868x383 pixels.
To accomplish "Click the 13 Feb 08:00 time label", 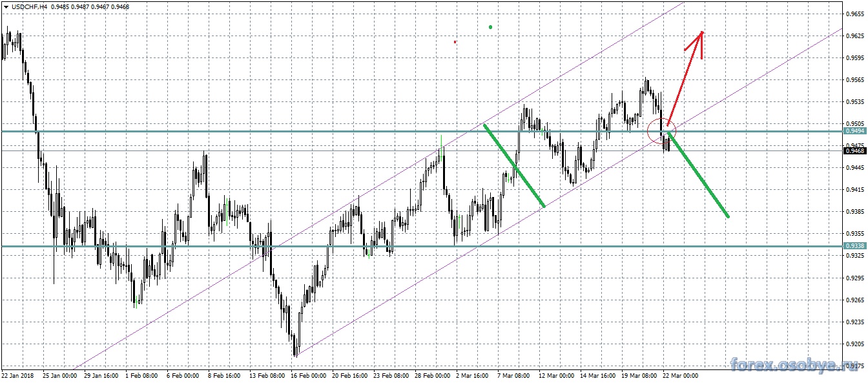I will coord(267,375).
